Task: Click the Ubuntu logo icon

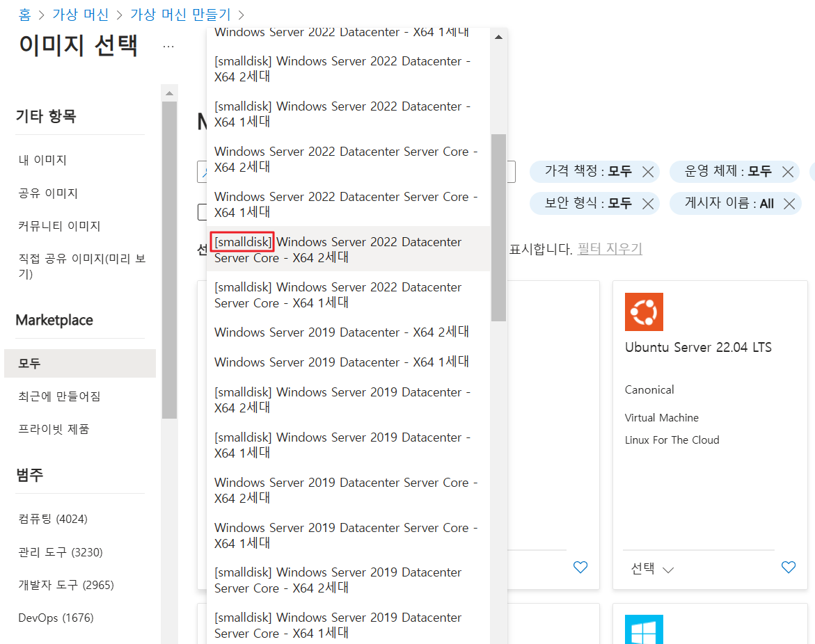Action: (x=644, y=312)
